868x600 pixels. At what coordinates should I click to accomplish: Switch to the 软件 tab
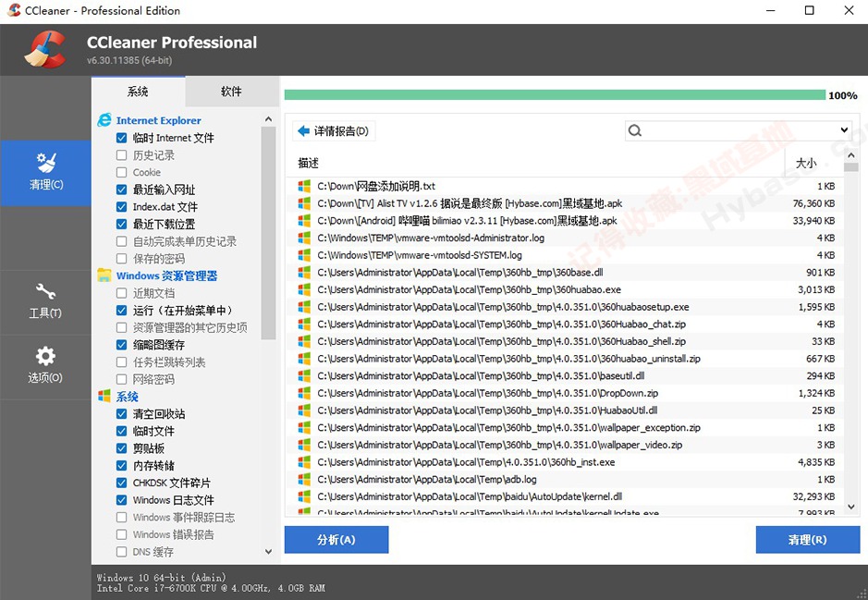(x=231, y=92)
